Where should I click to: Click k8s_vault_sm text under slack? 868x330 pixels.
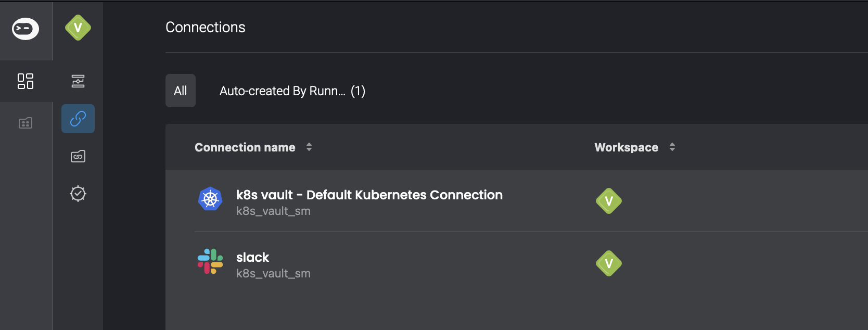pos(273,274)
